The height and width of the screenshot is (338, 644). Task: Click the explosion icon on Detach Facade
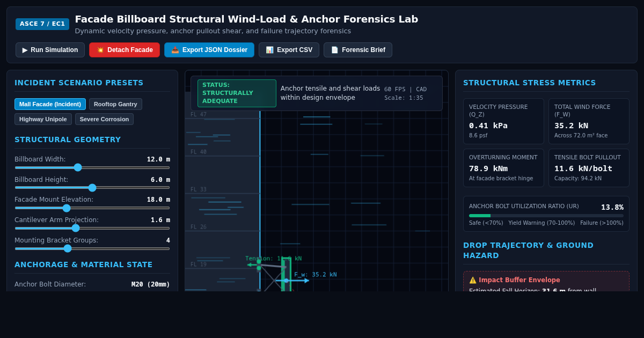[x=100, y=50]
